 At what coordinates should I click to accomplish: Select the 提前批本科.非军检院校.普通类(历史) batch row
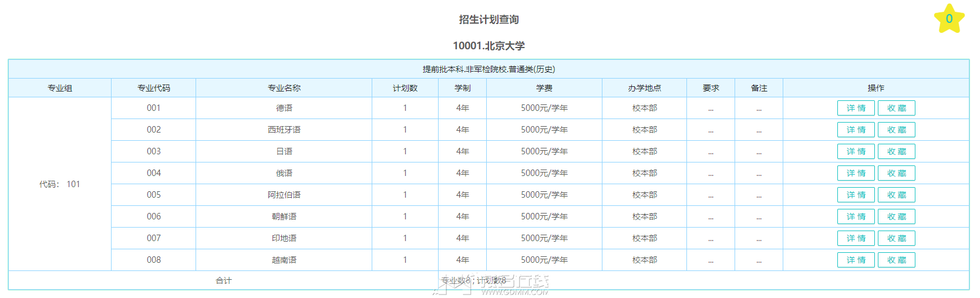[x=489, y=69]
